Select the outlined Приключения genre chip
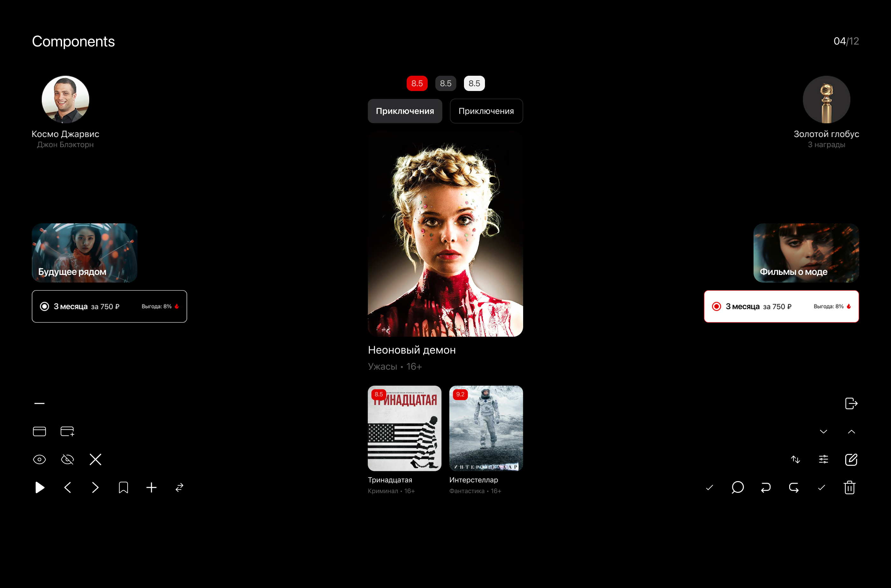 pyautogui.click(x=486, y=111)
